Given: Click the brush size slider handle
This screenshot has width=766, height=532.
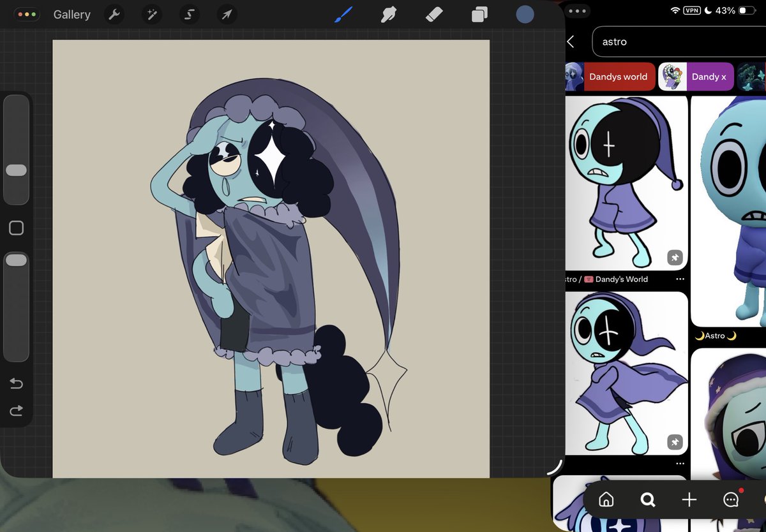Looking at the screenshot, I should 16,170.
